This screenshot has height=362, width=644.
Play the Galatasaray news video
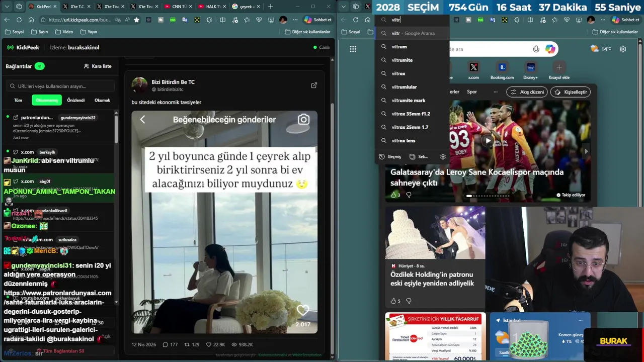click(488, 141)
